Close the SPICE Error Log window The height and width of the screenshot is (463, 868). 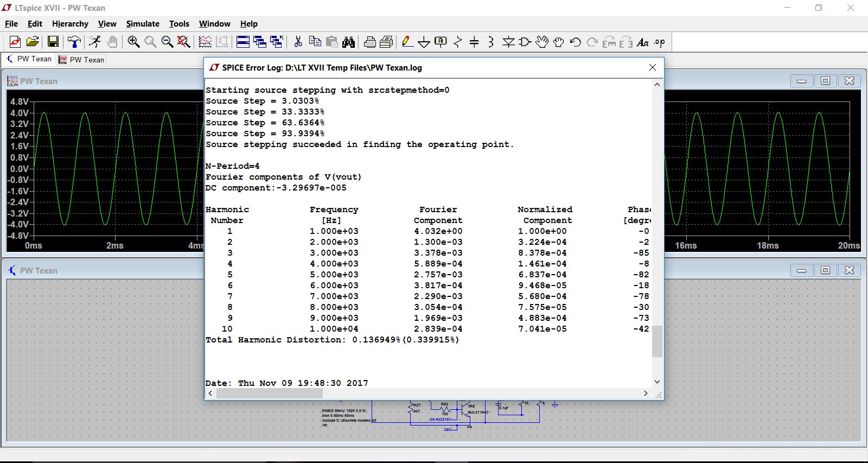point(653,67)
